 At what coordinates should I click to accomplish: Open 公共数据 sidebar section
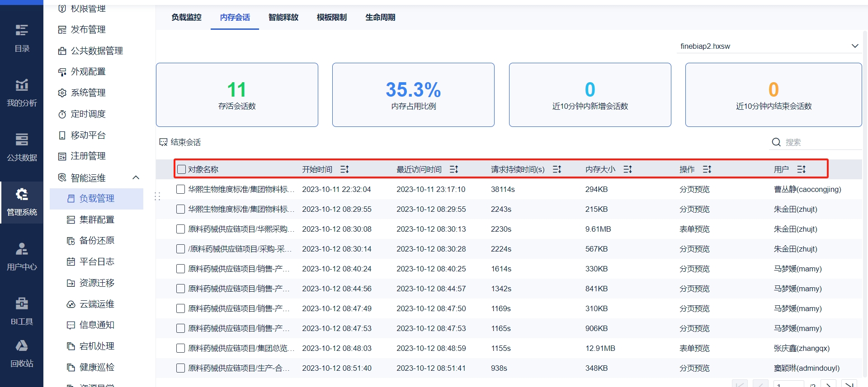point(22,148)
